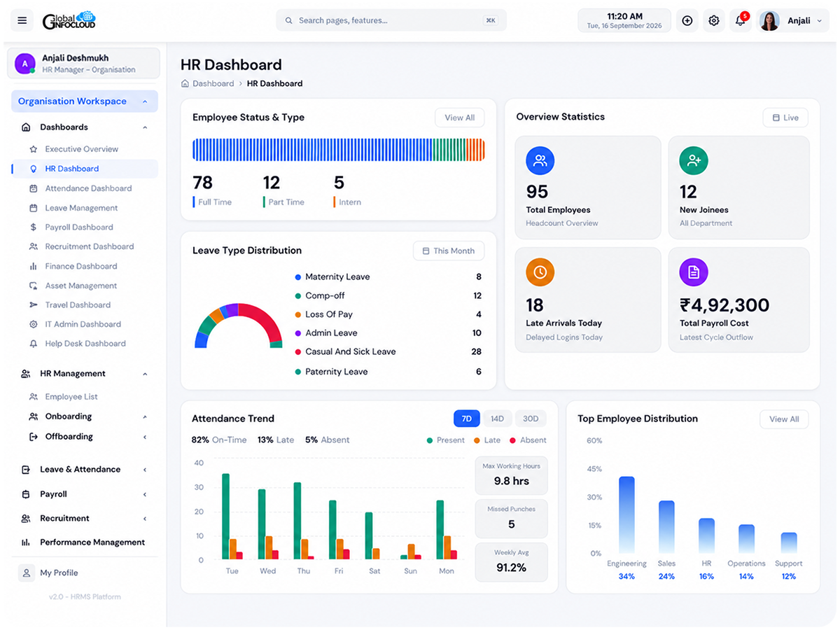This screenshot has height=630, width=840.
Task: Click the HR Dashboard bulb icon
Action: pyautogui.click(x=33, y=169)
